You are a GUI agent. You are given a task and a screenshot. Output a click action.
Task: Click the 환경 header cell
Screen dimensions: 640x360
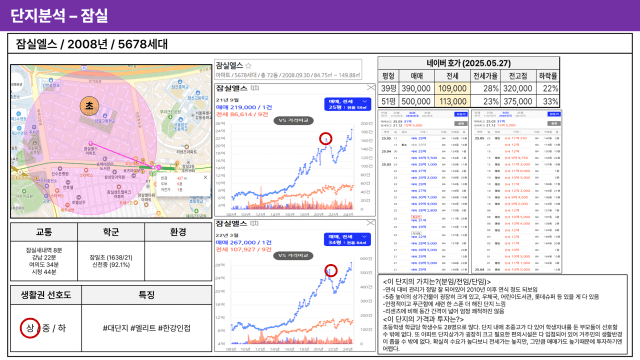click(x=178, y=232)
